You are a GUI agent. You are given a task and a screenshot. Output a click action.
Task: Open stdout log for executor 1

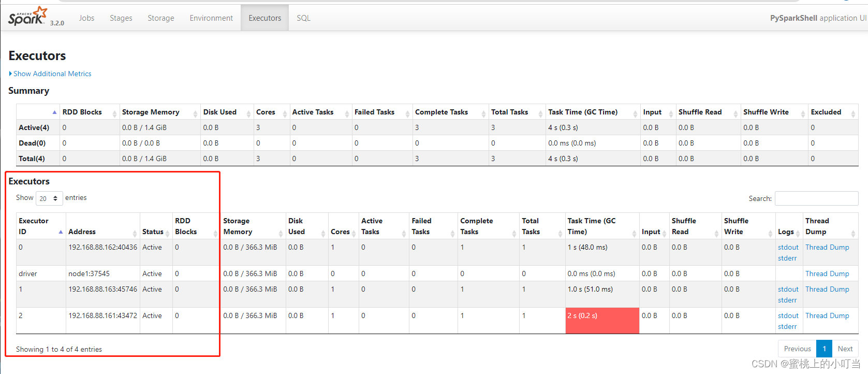click(788, 289)
